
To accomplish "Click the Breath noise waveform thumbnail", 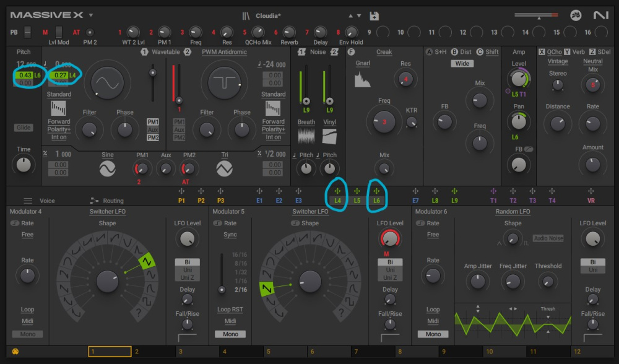I will (306, 137).
